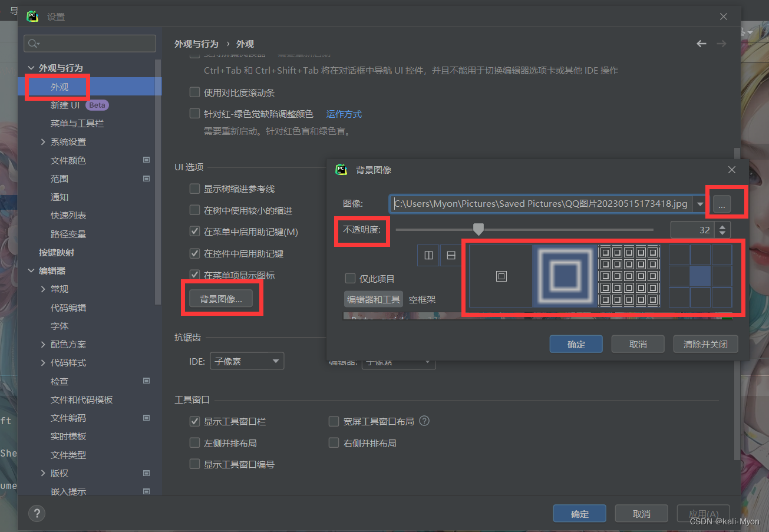Viewport: 769px width, 532px height.
Task: Collapse the 编辑器 tree section
Action: coord(31,271)
